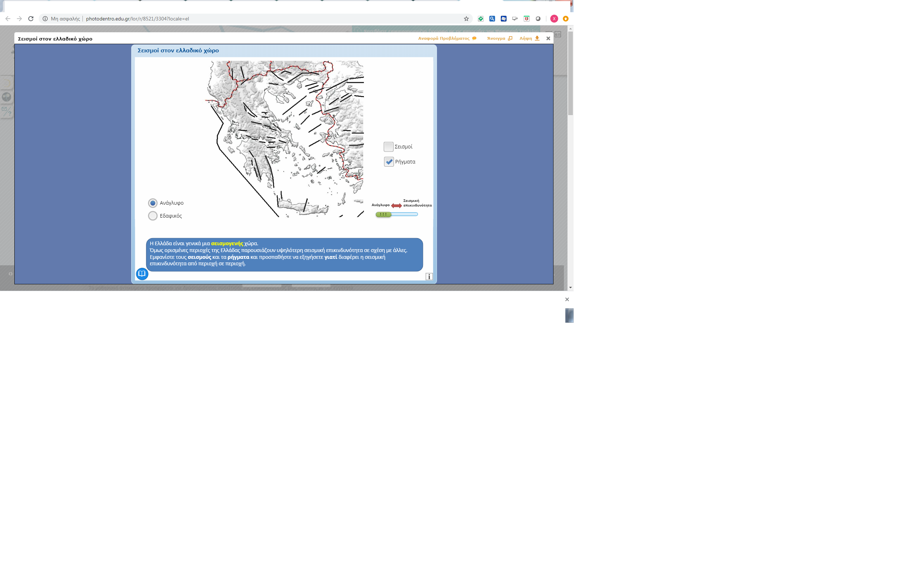Select the Εδαφικός radio button
The height and width of the screenshot is (588, 912).
(x=153, y=216)
